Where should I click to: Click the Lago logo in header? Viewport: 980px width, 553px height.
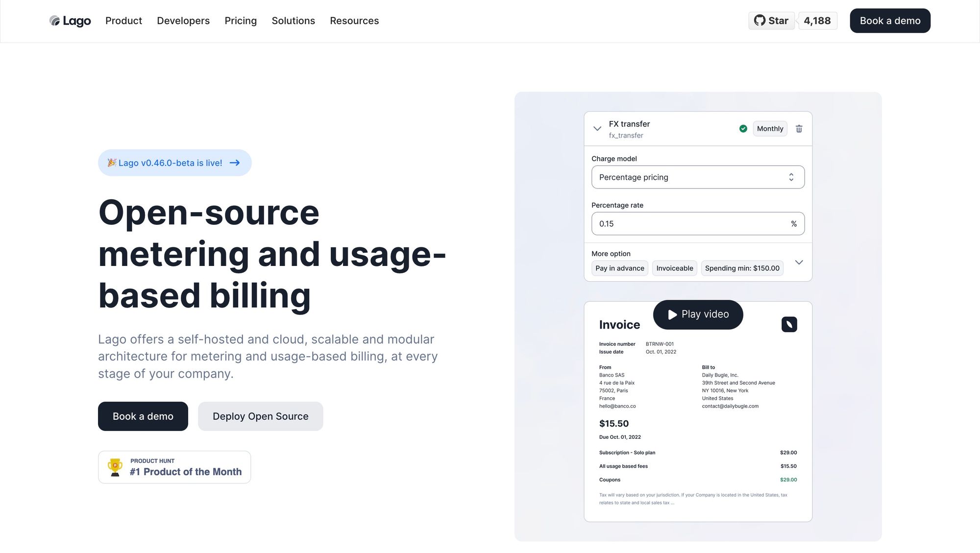(70, 21)
